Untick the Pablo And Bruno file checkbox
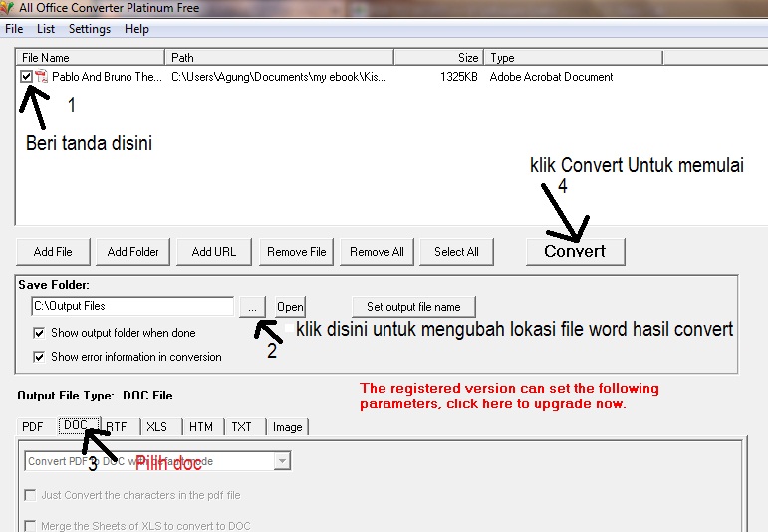The image size is (768, 532). [27, 77]
